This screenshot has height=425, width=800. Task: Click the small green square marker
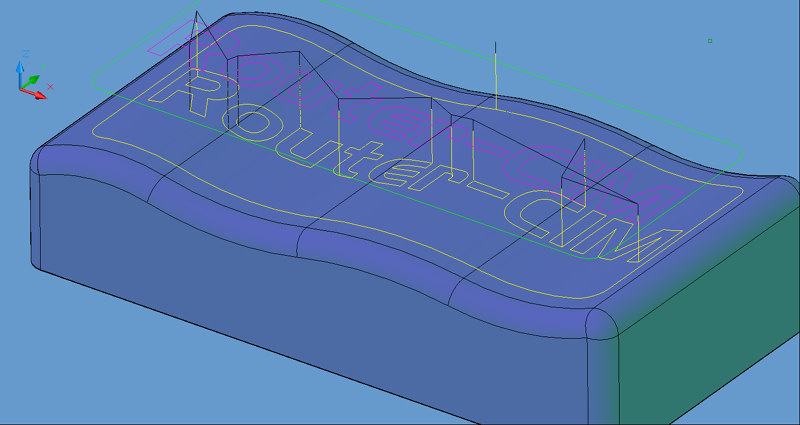tap(710, 41)
